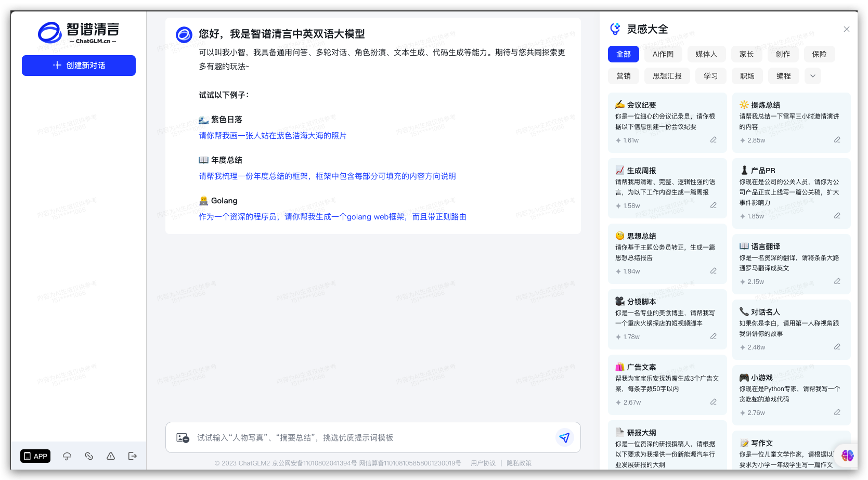Click the colorful brain floating icon
868x480 pixels.
click(847, 456)
